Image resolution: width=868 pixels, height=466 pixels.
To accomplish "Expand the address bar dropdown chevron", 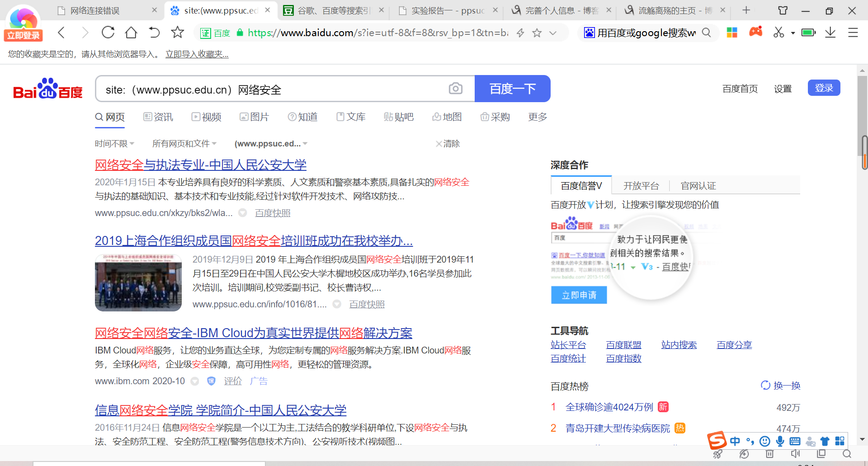I will [552, 33].
